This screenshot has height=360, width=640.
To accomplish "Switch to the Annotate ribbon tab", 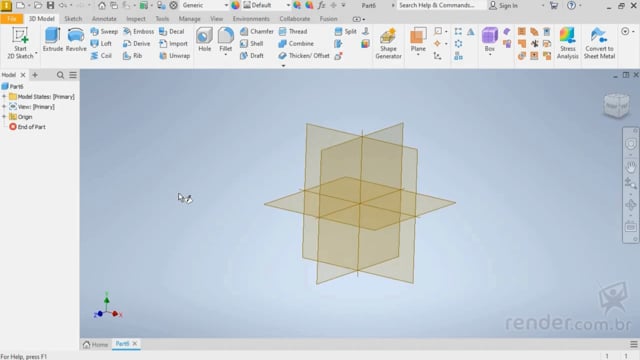I will [104, 19].
